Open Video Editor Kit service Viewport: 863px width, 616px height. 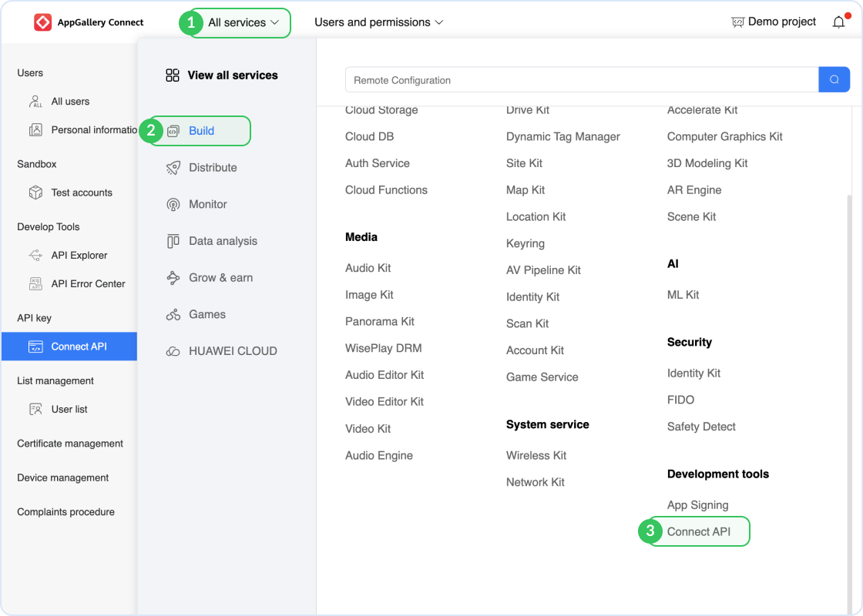tap(384, 402)
